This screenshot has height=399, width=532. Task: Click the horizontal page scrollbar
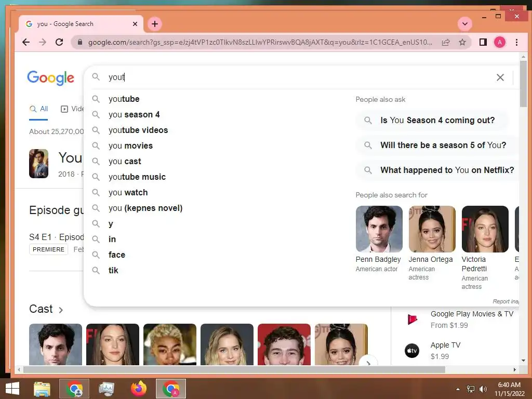234,369
